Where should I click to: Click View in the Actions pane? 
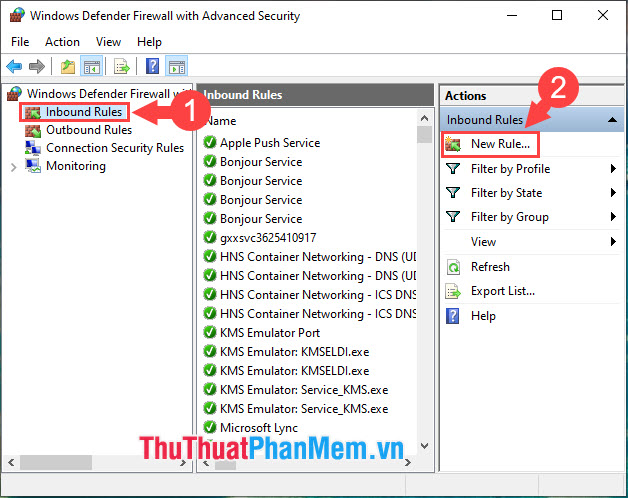pyautogui.click(x=483, y=242)
